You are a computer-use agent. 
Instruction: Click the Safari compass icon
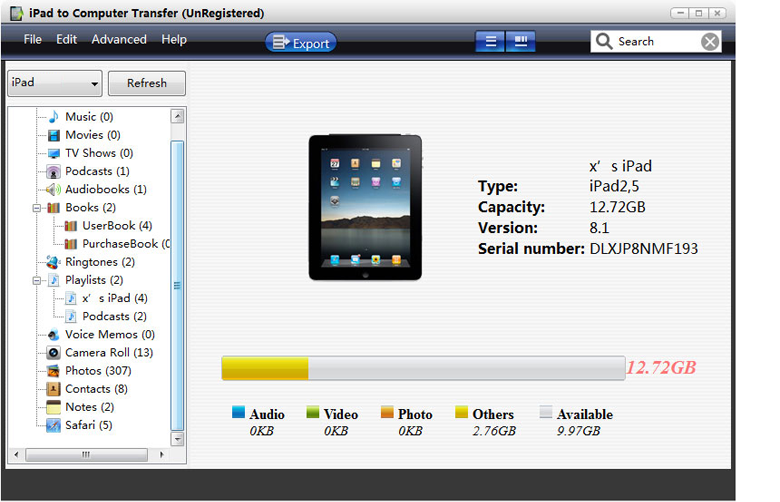pos(54,425)
